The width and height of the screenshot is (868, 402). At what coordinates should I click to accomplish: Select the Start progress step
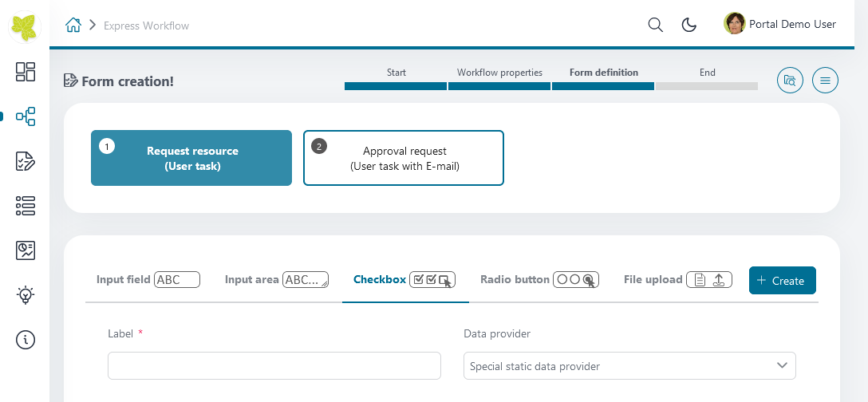396,78
